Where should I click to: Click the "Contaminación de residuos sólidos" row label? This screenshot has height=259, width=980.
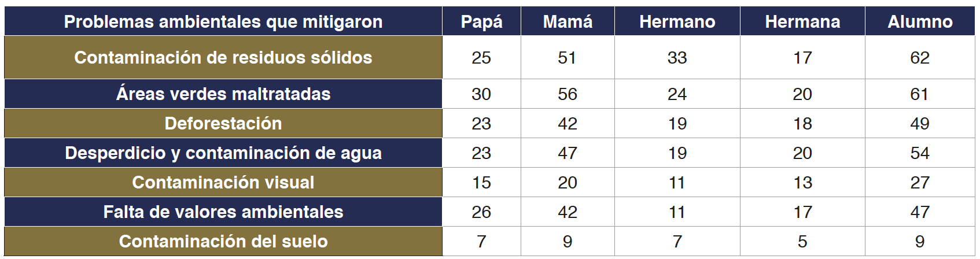(223, 58)
